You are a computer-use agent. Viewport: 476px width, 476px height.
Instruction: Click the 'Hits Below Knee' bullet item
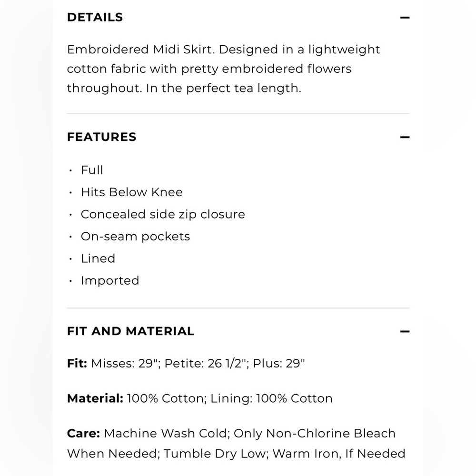(x=132, y=192)
